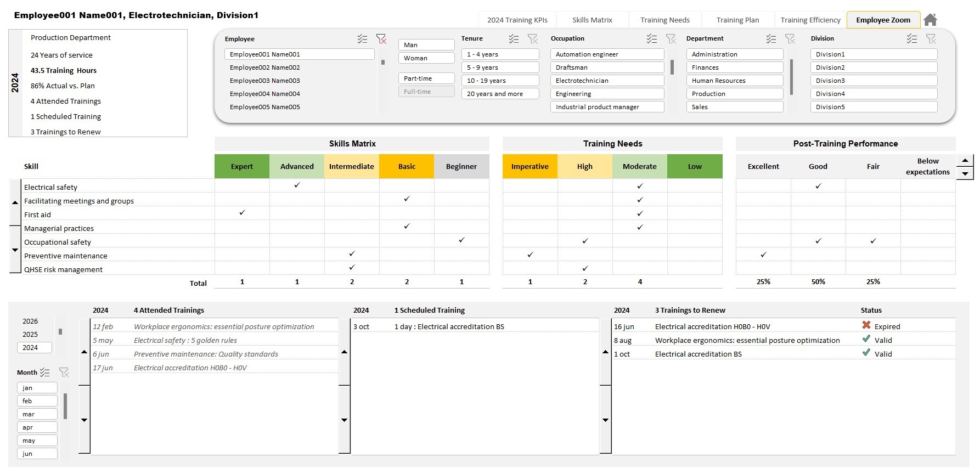Toggle multi-select in Employee slicer

click(x=362, y=39)
